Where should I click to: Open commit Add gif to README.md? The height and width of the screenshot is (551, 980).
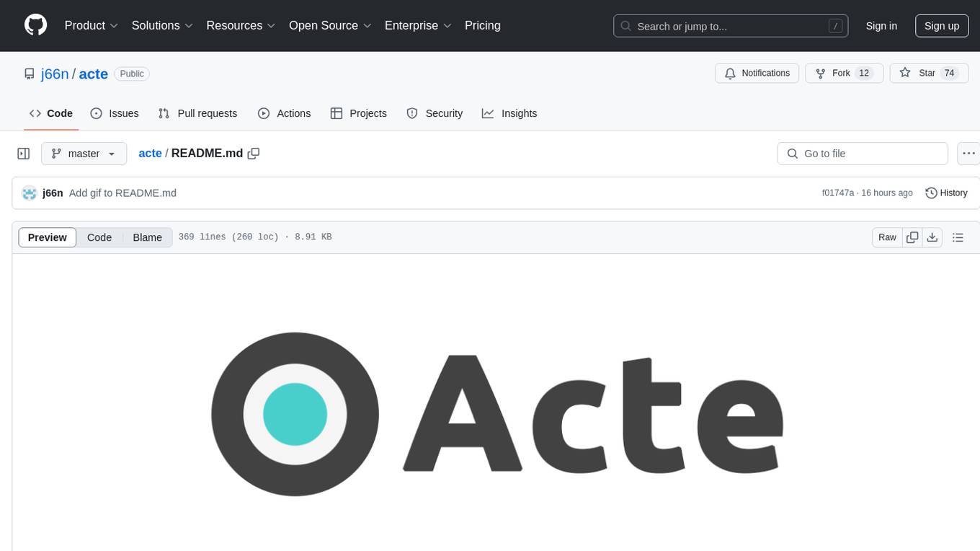tap(122, 193)
